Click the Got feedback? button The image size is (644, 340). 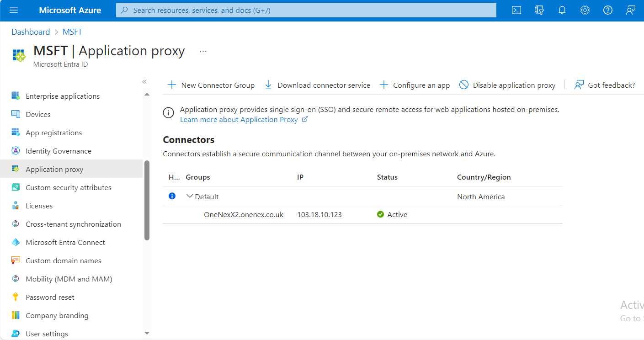tap(605, 85)
